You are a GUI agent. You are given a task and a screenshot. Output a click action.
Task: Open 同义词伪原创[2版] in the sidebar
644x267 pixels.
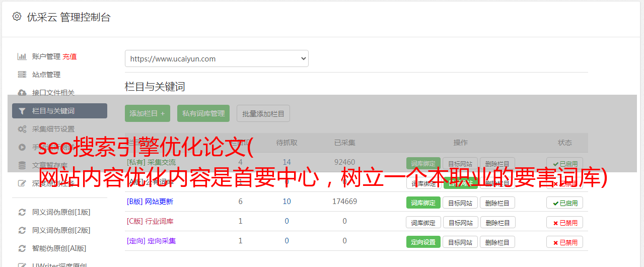tap(61, 230)
